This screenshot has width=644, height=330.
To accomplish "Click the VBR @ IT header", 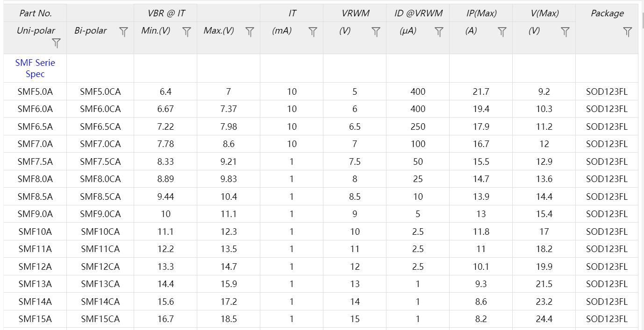I will tap(165, 13).
